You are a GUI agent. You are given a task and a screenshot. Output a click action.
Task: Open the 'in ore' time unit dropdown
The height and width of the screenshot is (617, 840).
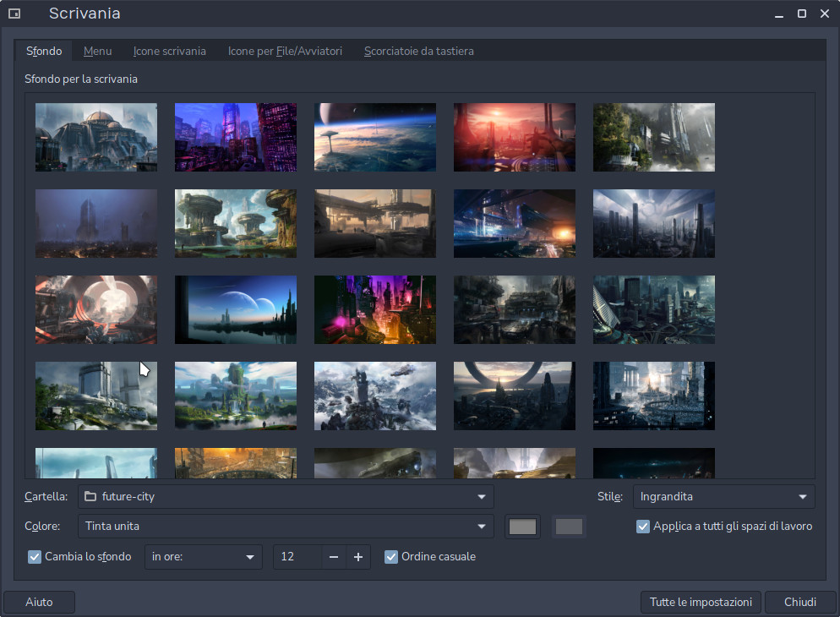point(203,557)
